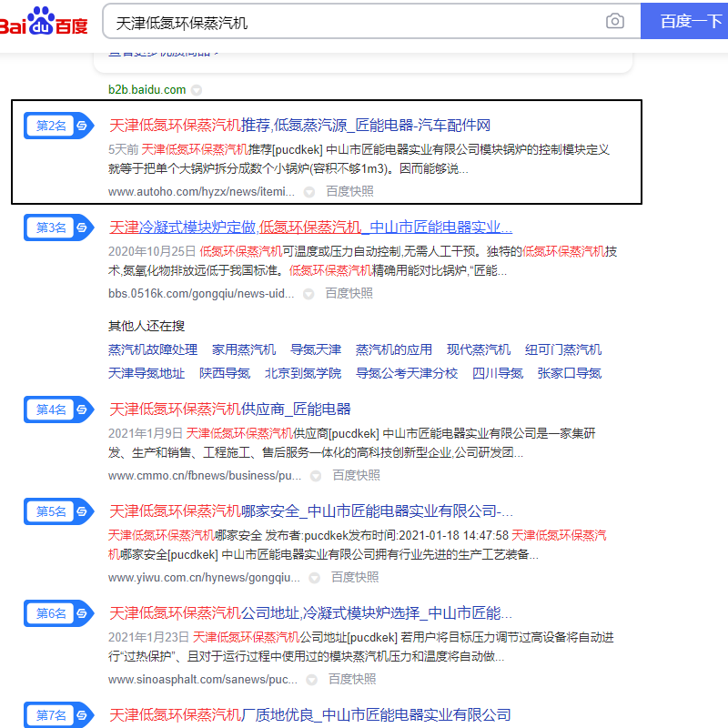
Task: Search related term 导氮天津
Action: pos(316,349)
